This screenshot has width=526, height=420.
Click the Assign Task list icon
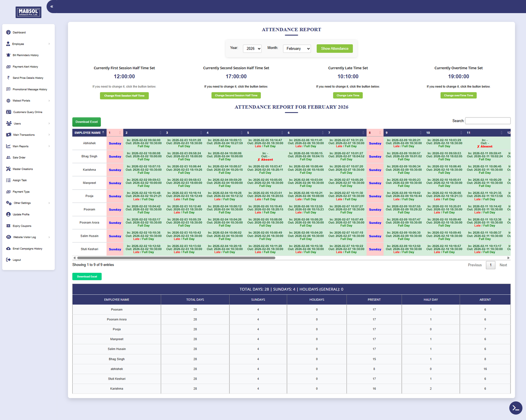(x=9, y=180)
